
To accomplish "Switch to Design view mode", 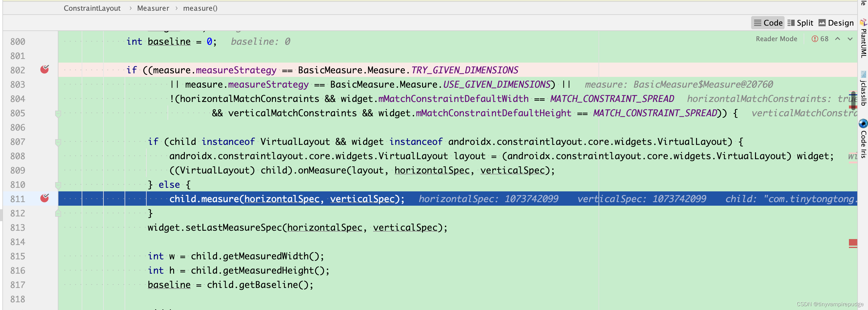I will pyautogui.click(x=836, y=23).
